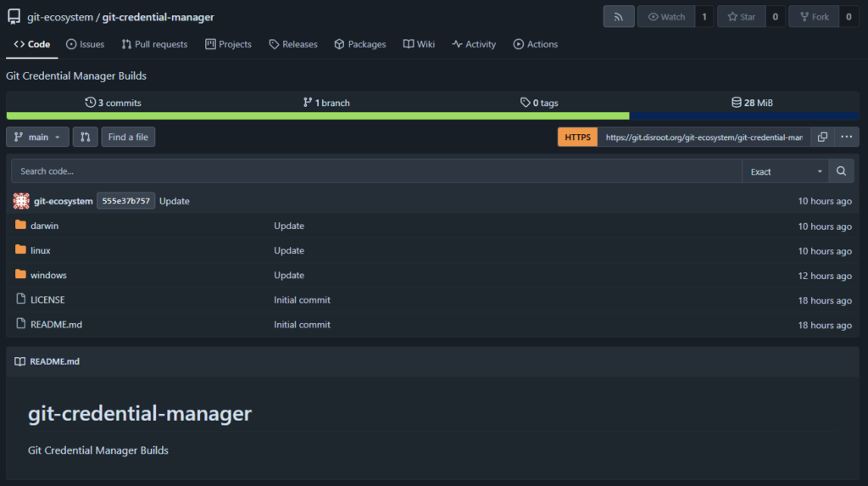The height and width of the screenshot is (486, 868).
Task: Expand the main branch dropdown
Action: click(x=37, y=137)
